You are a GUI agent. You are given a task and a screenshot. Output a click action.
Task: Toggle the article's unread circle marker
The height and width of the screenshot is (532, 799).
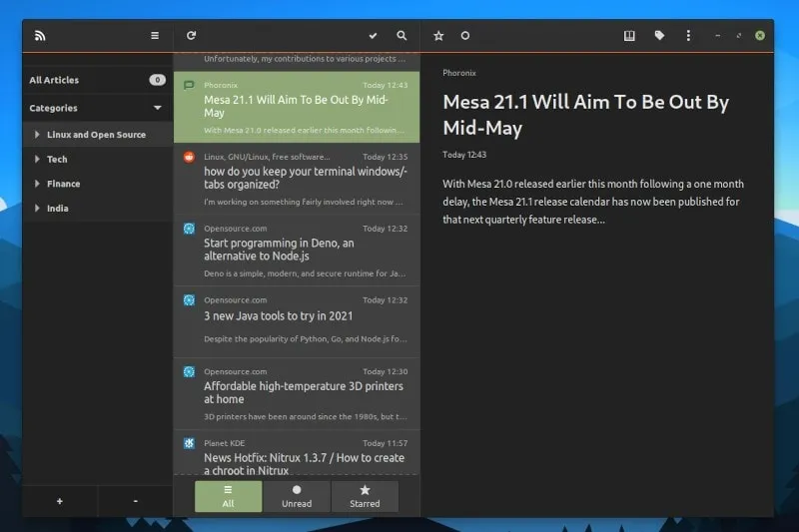point(464,36)
